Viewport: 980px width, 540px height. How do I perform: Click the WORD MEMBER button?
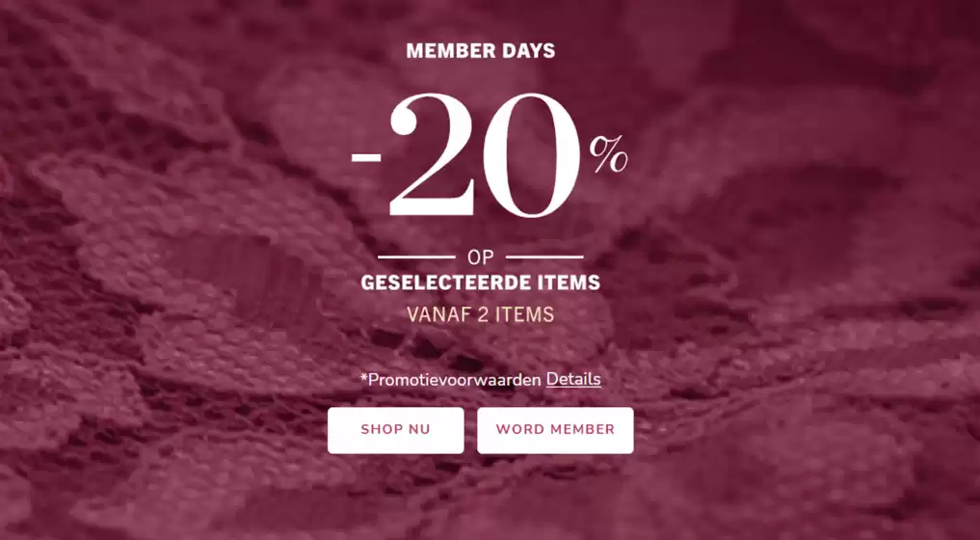555,430
